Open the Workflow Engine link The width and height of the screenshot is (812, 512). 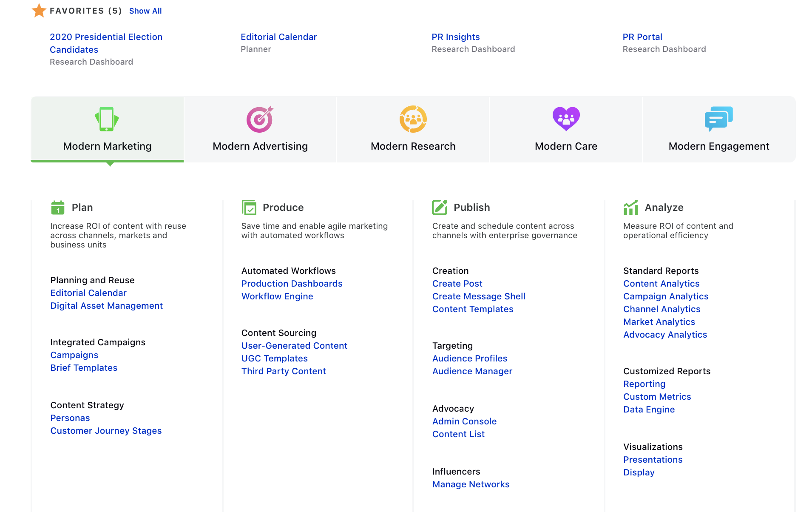click(277, 296)
